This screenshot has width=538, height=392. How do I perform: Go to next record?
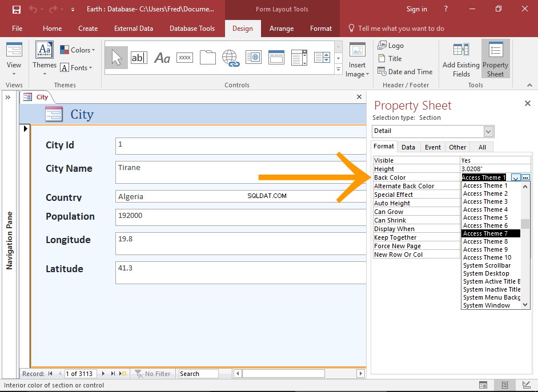click(103, 374)
